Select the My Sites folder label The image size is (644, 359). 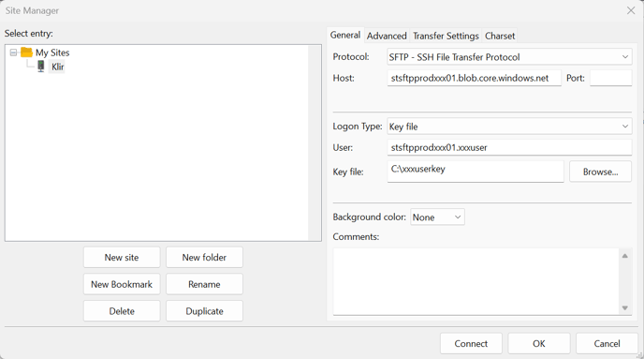[52, 52]
